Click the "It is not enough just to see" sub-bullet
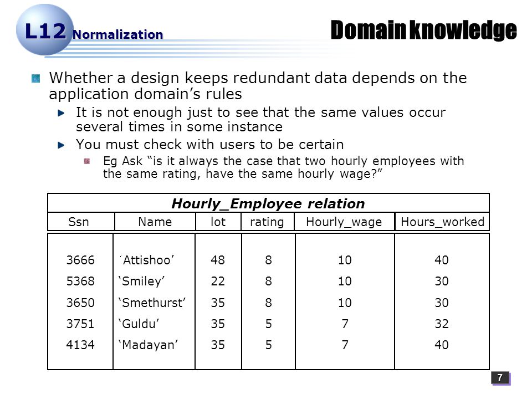 pos(260,120)
